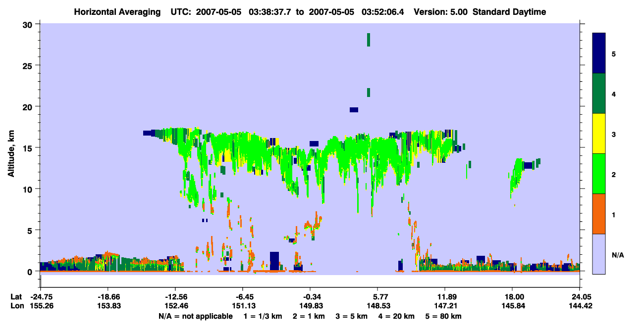
Task: Click the lavender N/A legend swatch
Action: [599, 254]
